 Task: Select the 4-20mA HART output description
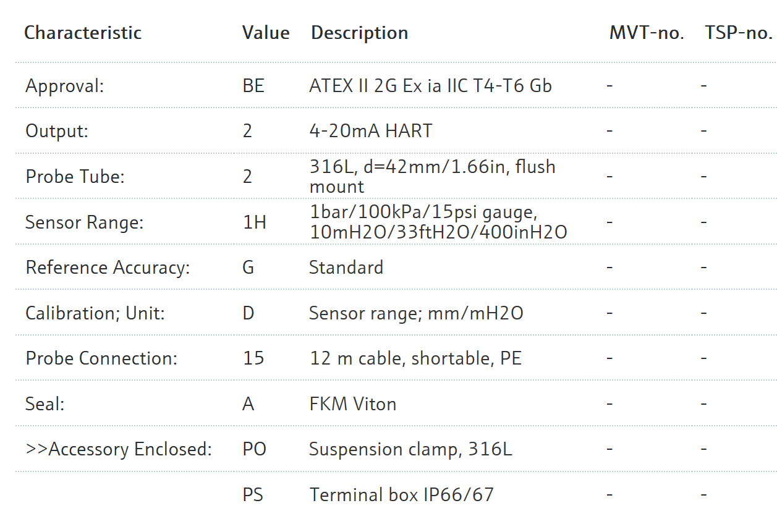[370, 131]
